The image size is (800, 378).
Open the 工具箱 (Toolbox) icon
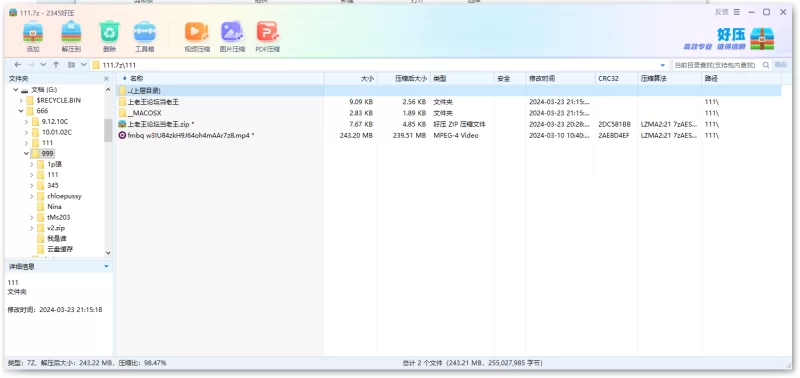tap(144, 32)
